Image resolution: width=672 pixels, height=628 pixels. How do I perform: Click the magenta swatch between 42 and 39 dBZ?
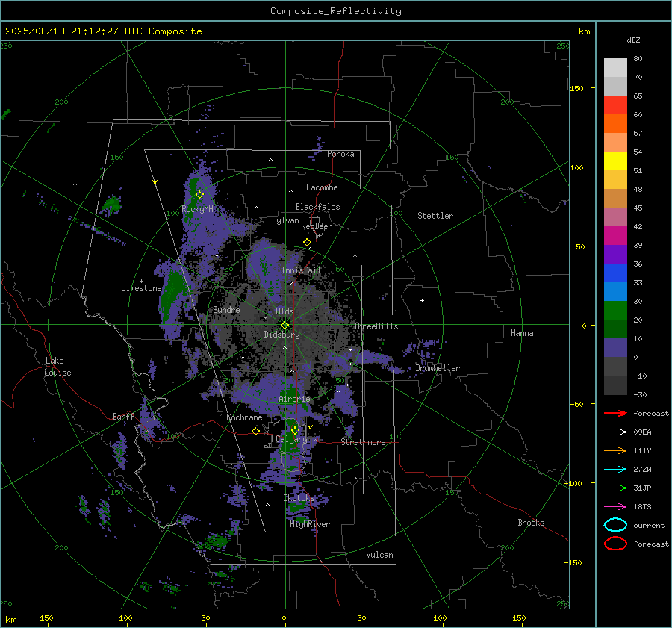(615, 236)
